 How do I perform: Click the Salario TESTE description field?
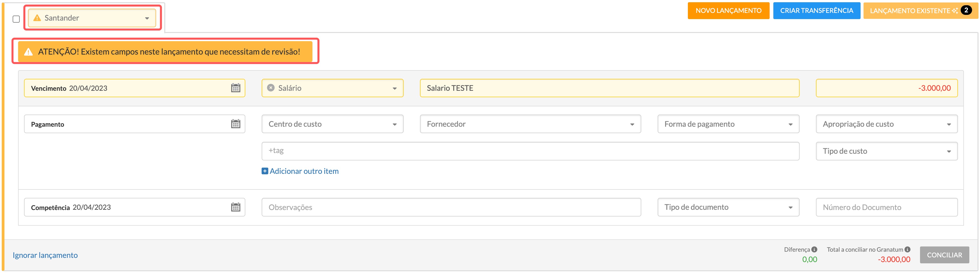click(610, 88)
